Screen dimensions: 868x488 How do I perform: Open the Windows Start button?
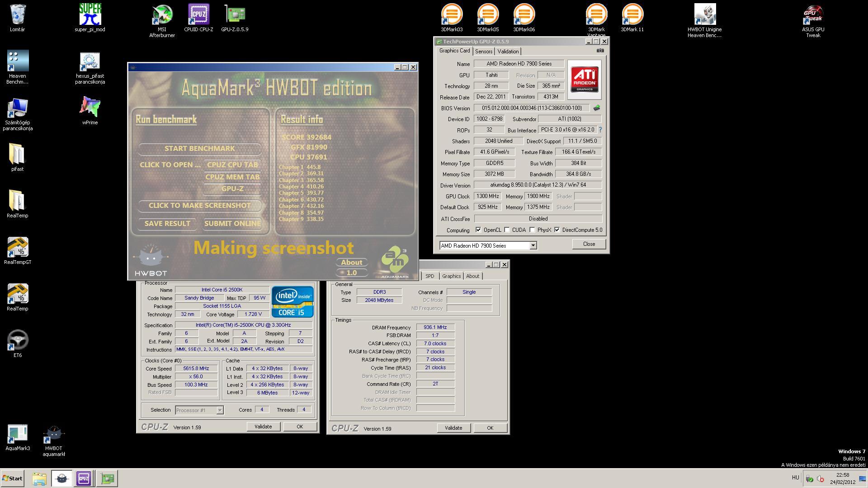click(12, 479)
